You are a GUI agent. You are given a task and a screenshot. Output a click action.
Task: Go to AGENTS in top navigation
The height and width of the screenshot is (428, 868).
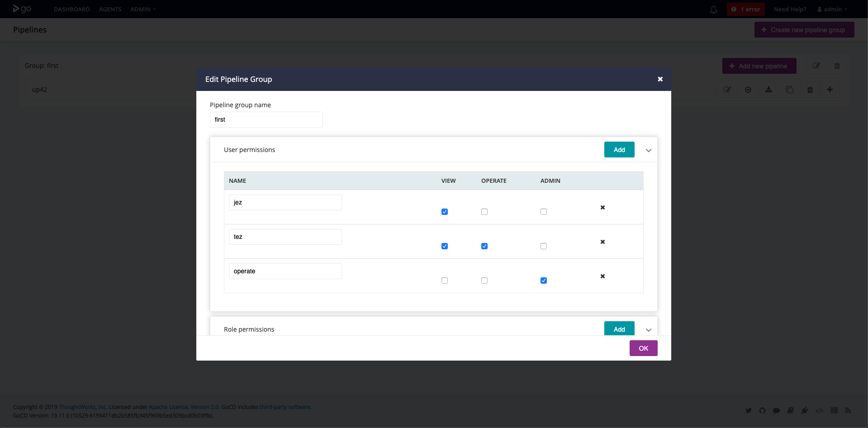tap(110, 10)
